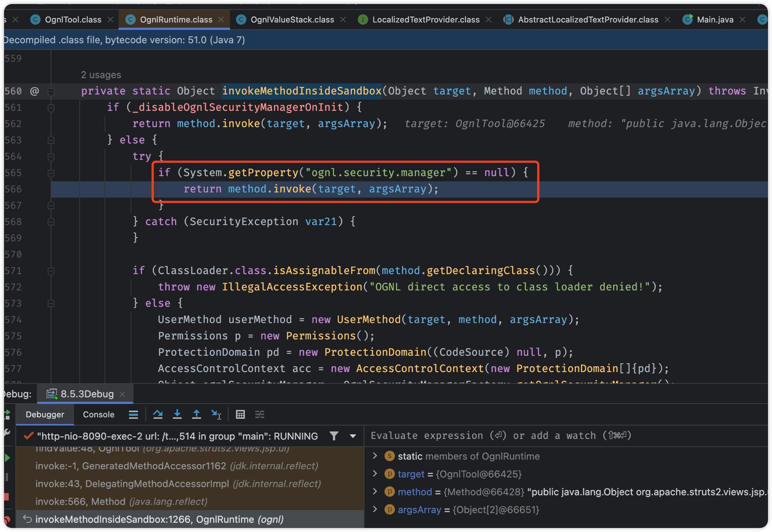This screenshot has height=532, width=772.
Task: Select the invoke:-1 GeneratedMethodAccessor1162 frame
Action: coord(190,466)
